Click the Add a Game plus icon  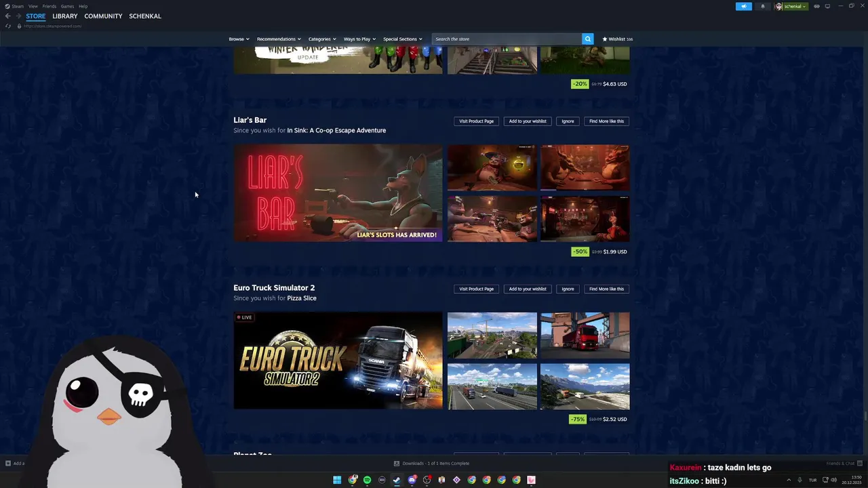tap(8, 464)
